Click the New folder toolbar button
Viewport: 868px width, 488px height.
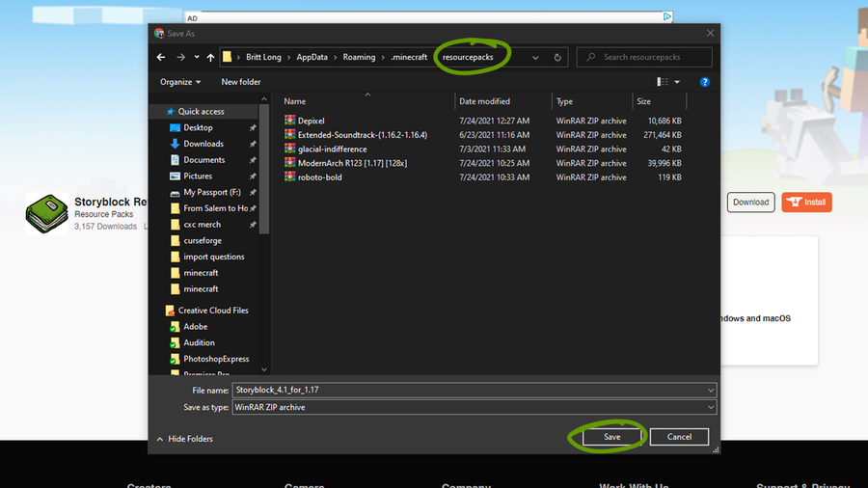coord(241,82)
